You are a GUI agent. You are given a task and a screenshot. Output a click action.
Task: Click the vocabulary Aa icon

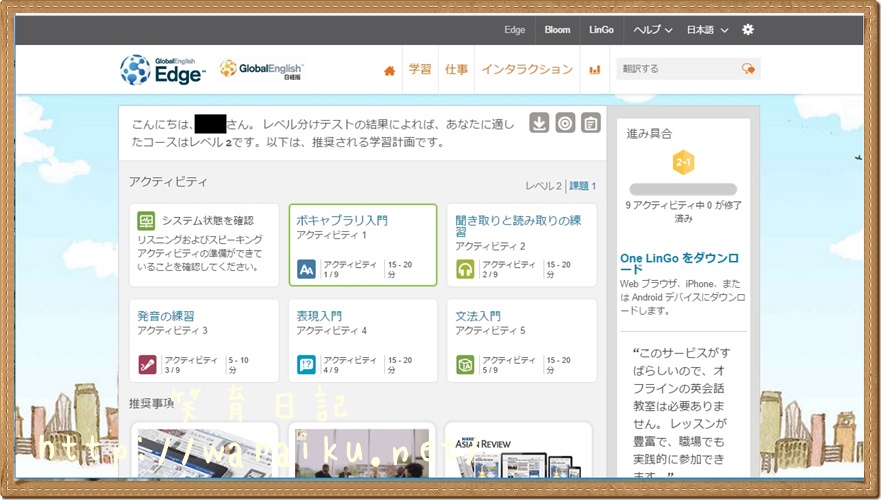[x=306, y=269]
